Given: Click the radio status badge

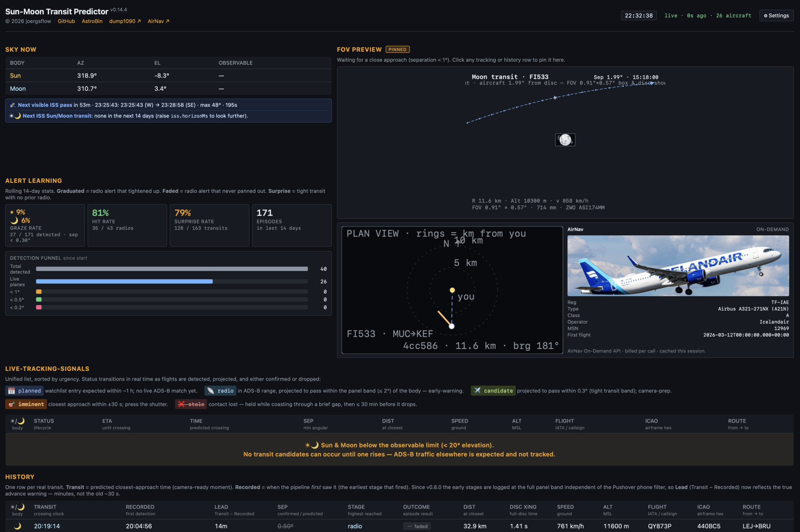Looking at the screenshot, I should point(220,391).
